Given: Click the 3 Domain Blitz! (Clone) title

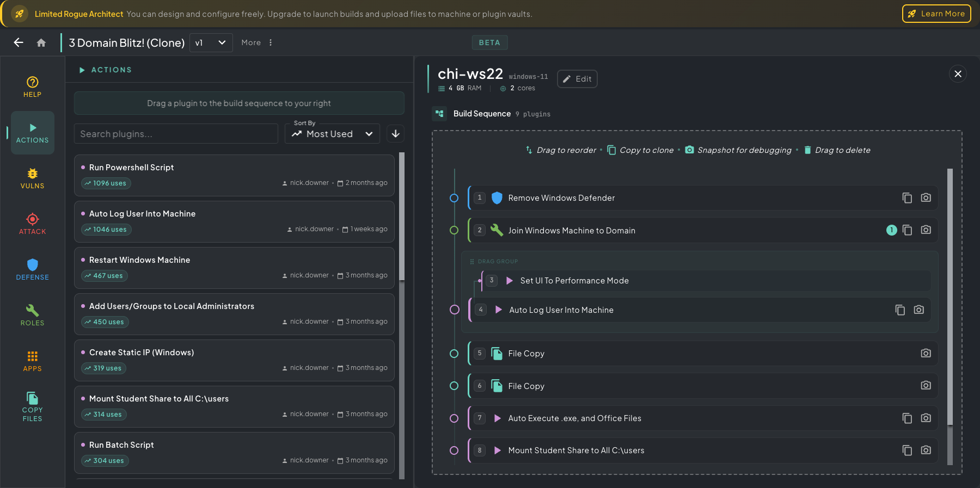Looking at the screenshot, I should (127, 42).
